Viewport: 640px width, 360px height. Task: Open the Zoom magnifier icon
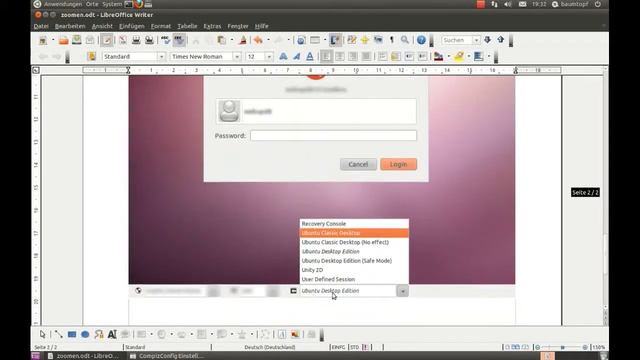click(404, 40)
